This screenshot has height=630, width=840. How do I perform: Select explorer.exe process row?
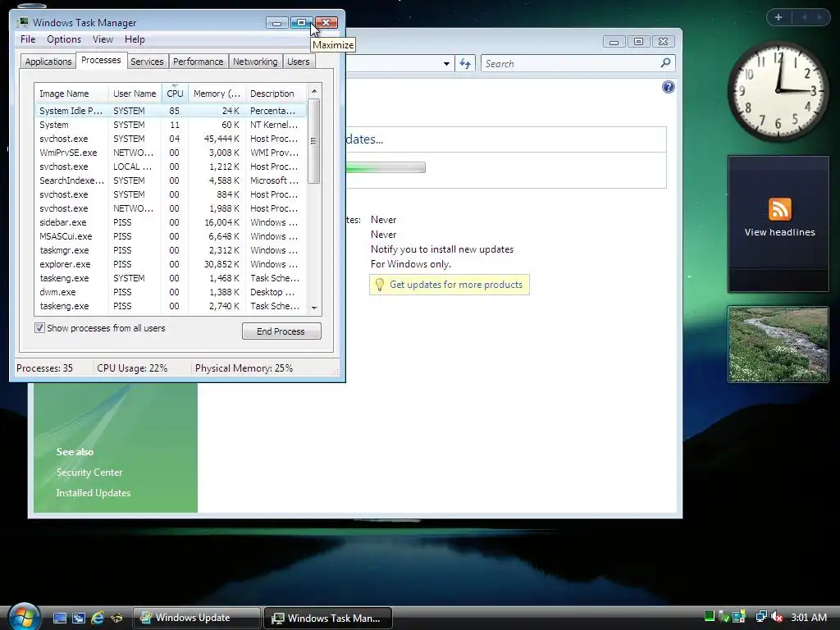click(171, 264)
